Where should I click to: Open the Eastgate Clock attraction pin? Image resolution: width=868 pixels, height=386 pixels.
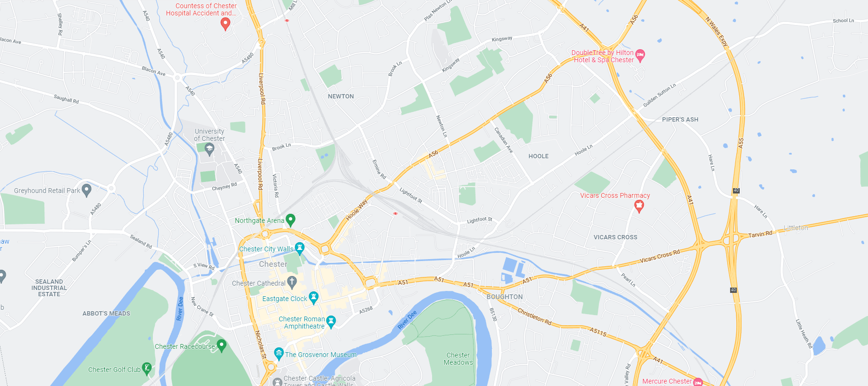(313, 298)
